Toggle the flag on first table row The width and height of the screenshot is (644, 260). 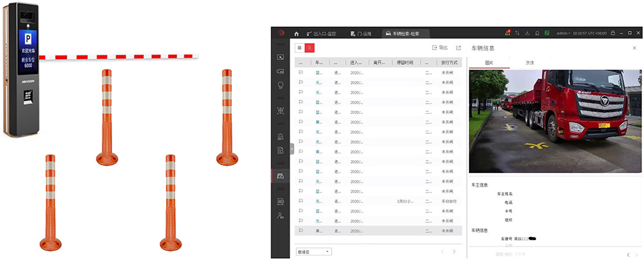tap(301, 73)
